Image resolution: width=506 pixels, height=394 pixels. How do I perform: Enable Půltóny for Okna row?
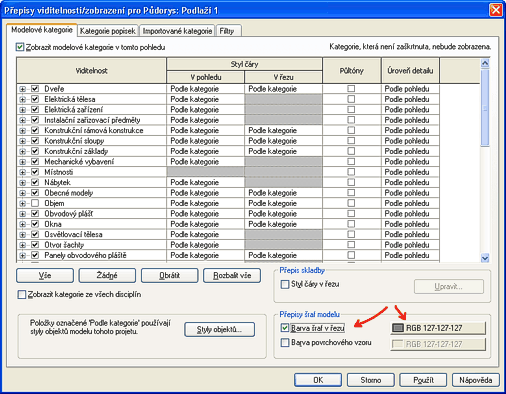pyautogui.click(x=351, y=224)
